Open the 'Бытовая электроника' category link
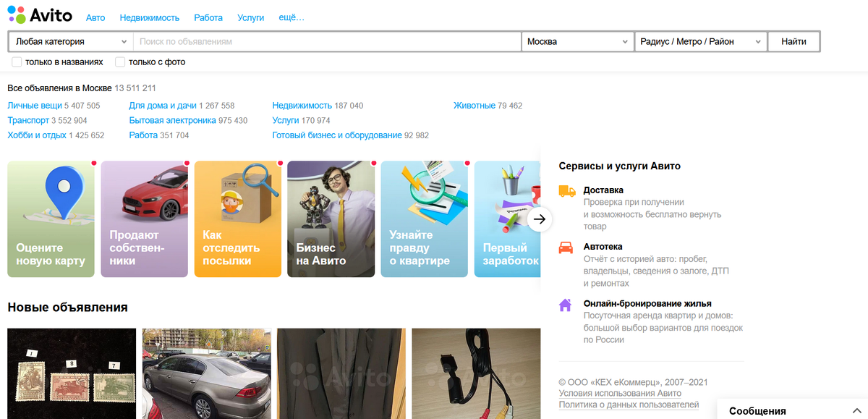Image resolution: width=868 pixels, height=419 pixels. [x=173, y=121]
